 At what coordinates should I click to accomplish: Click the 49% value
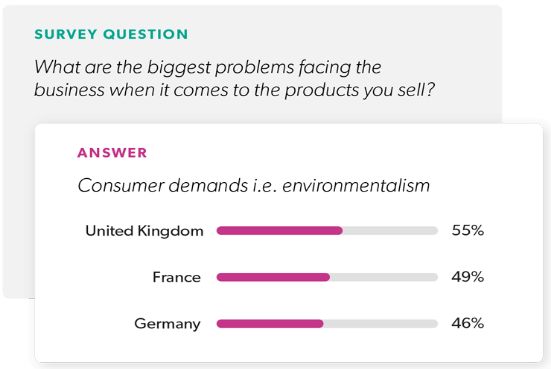point(468,277)
